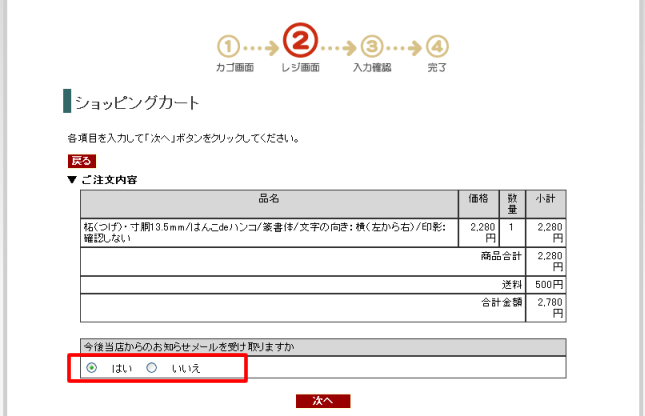The height and width of the screenshot is (416, 645).
Task: Click the dotted arrow between steps 3 and 4
Action: click(405, 47)
